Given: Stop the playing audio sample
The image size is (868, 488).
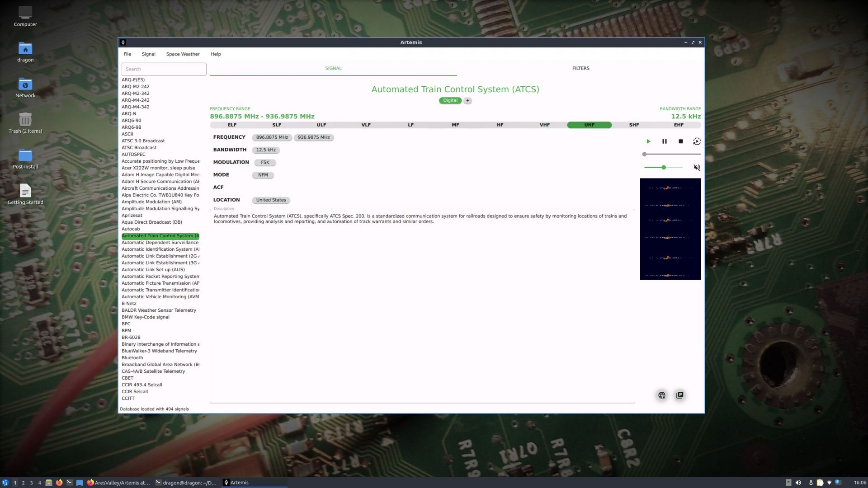Looking at the screenshot, I should [x=680, y=141].
